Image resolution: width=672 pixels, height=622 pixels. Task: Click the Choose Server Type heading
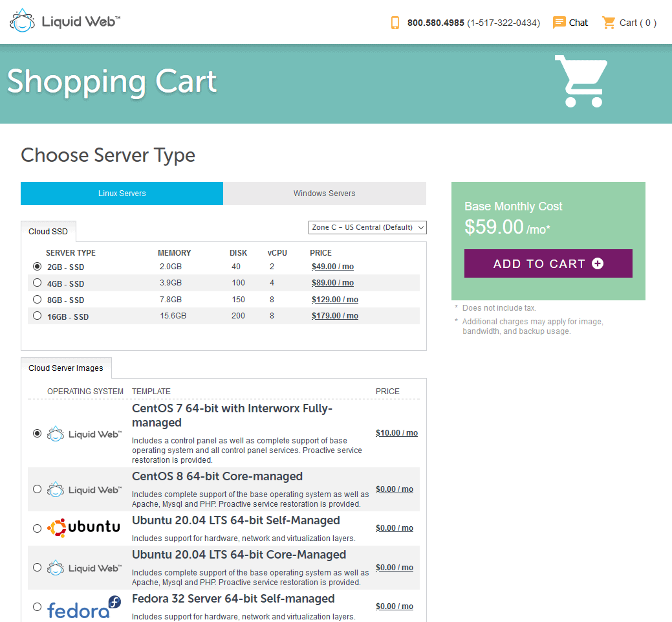108,155
